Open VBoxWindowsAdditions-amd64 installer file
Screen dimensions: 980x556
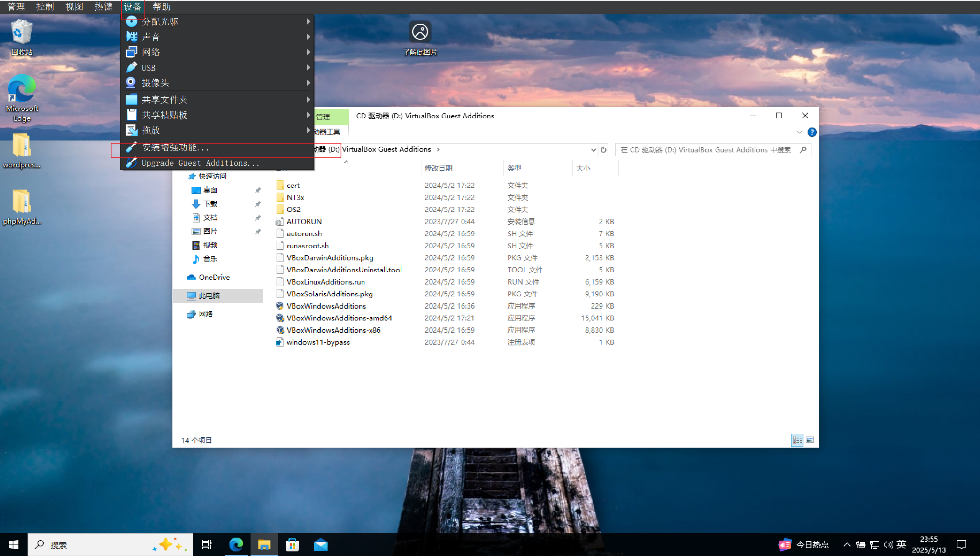[x=339, y=318]
